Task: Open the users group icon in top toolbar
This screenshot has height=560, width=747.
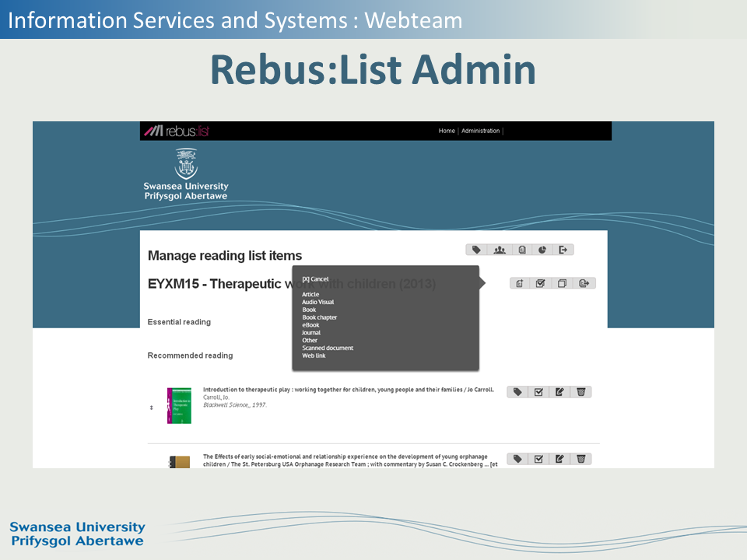Action: [500, 250]
